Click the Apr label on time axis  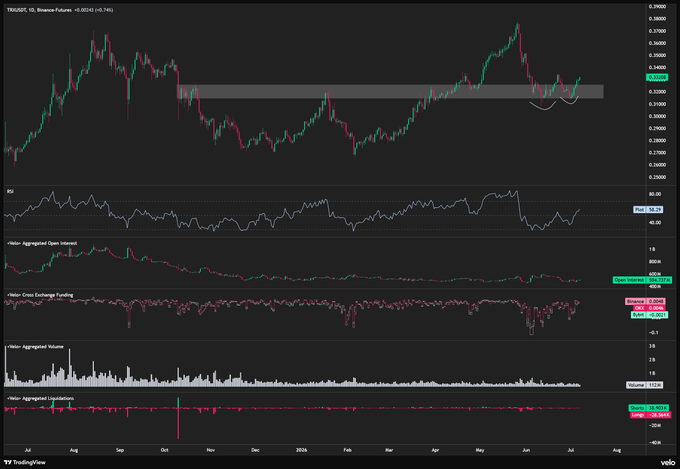[435, 450]
